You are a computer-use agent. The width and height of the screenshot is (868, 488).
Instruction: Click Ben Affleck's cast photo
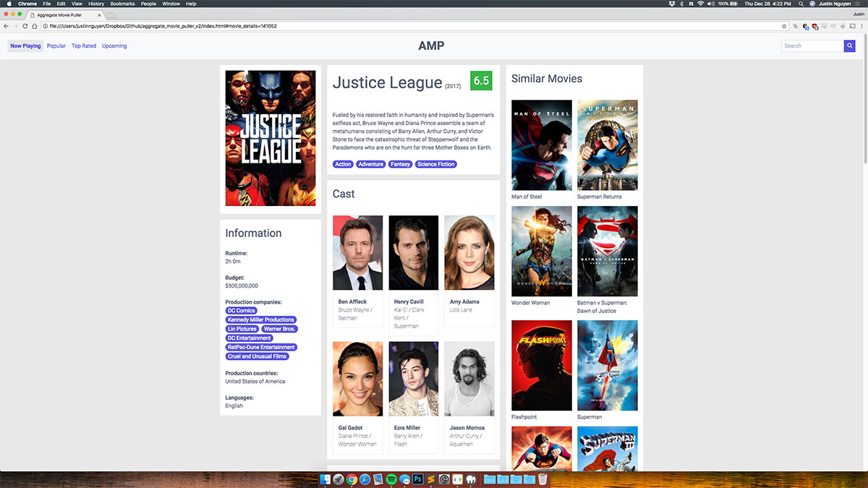click(358, 253)
